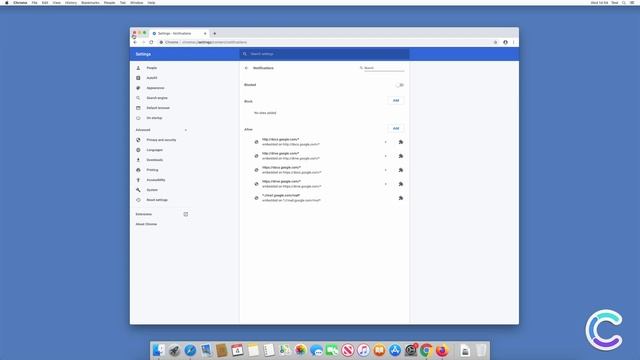
Task: Open On startup settings section
Action: click(154, 118)
